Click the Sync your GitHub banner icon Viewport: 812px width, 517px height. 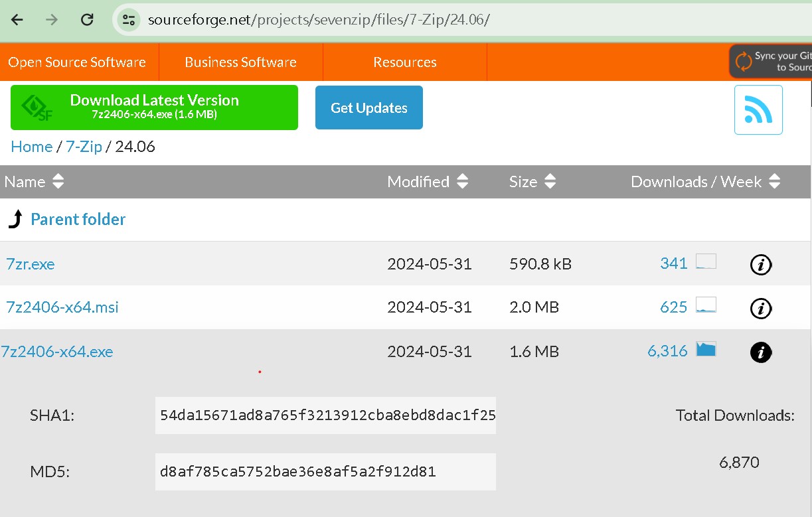(x=742, y=62)
